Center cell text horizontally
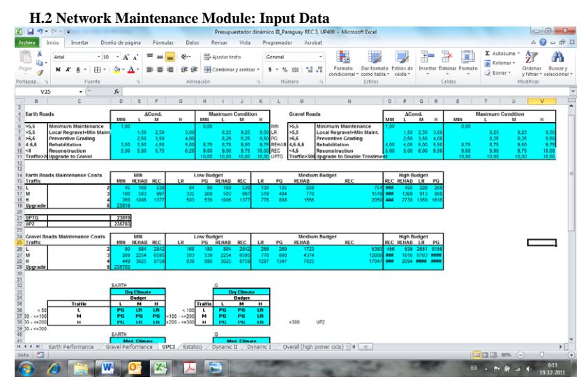 160,70
